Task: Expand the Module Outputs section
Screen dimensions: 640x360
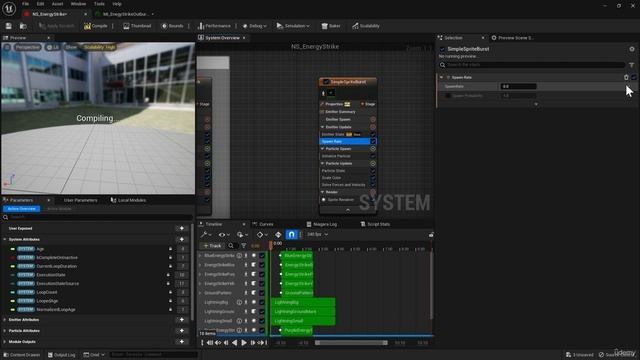Action: click(x=5, y=342)
